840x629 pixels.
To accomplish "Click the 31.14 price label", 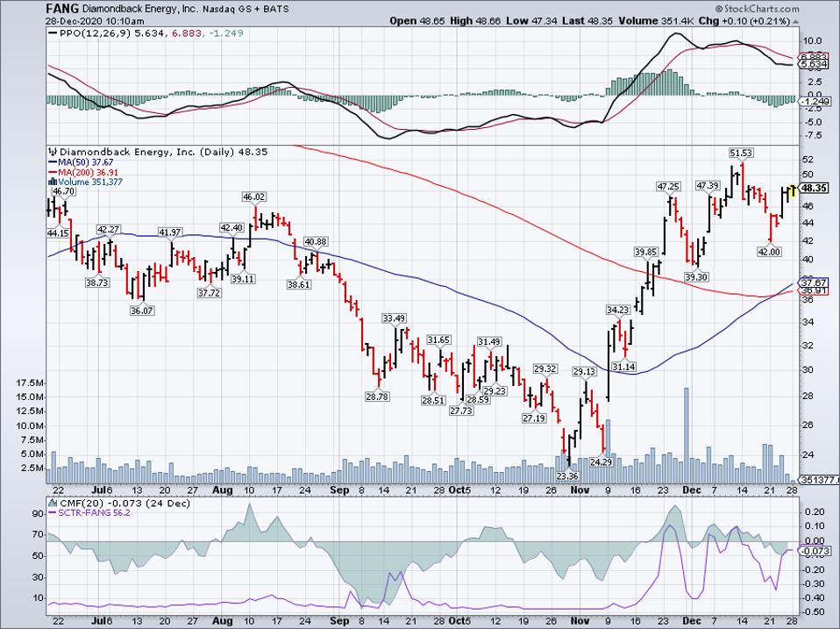I will [623, 367].
